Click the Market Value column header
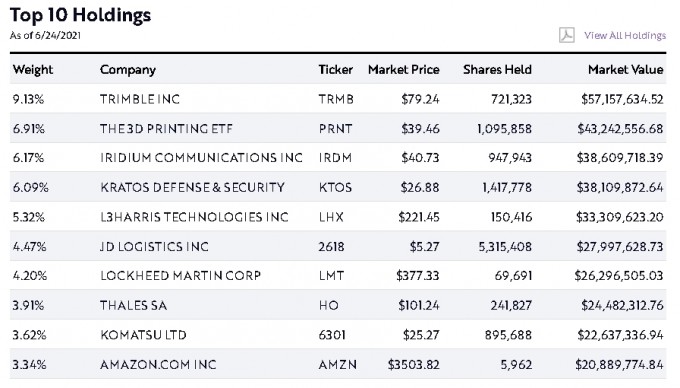 click(x=626, y=70)
